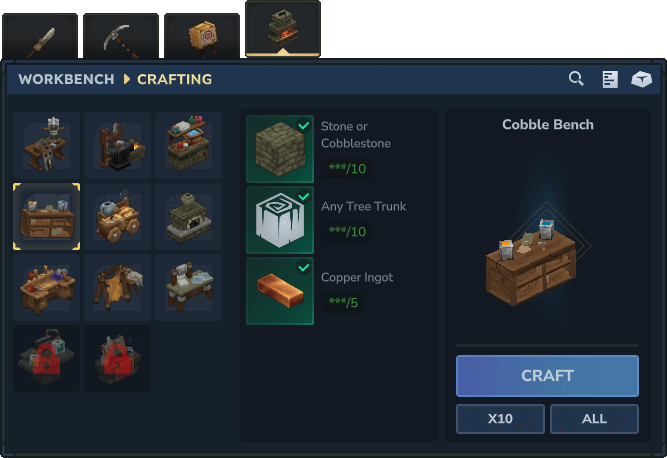The height and width of the screenshot is (458, 667).
Task: Click the Copper Ingot ingredient slot
Action: coord(280,291)
